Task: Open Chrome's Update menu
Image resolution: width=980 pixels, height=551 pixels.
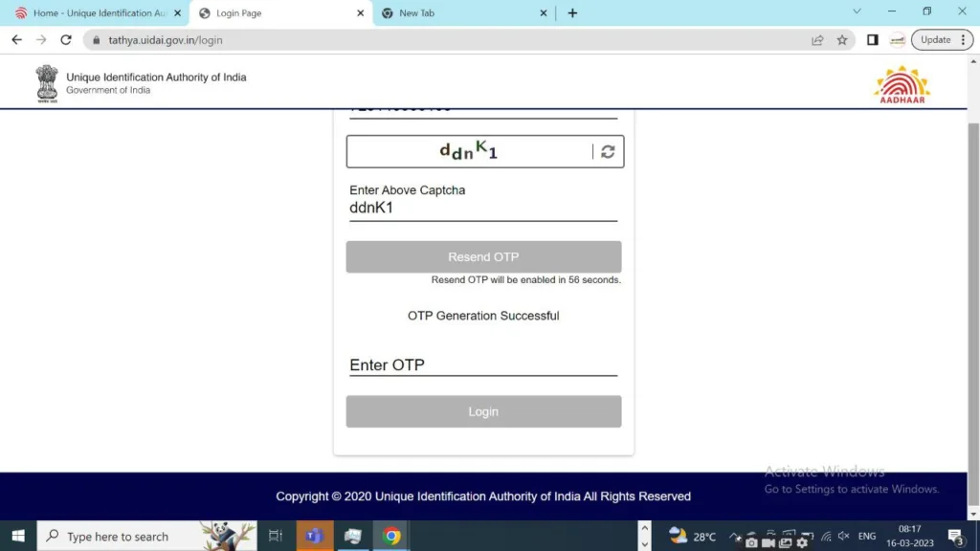Action: coord(942,40)
